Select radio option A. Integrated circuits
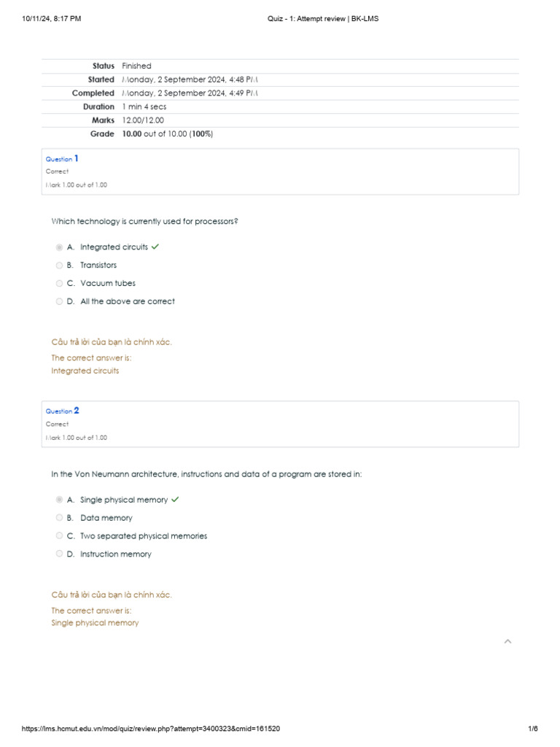This screenshot has width=560, height=747. point(59,247)
